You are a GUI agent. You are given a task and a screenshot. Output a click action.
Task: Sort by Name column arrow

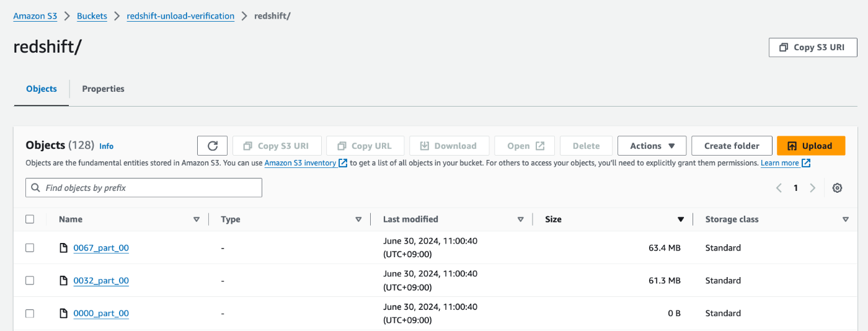tap(197, 219)
